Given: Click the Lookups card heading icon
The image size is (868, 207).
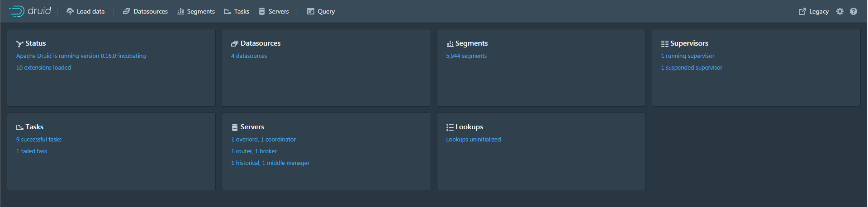Looking at the screenshot, I should (450, 127).
